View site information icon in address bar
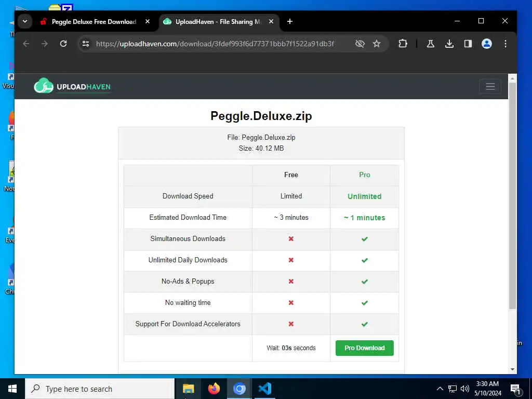This screenshot has width=532, height=399. [86, 44]
